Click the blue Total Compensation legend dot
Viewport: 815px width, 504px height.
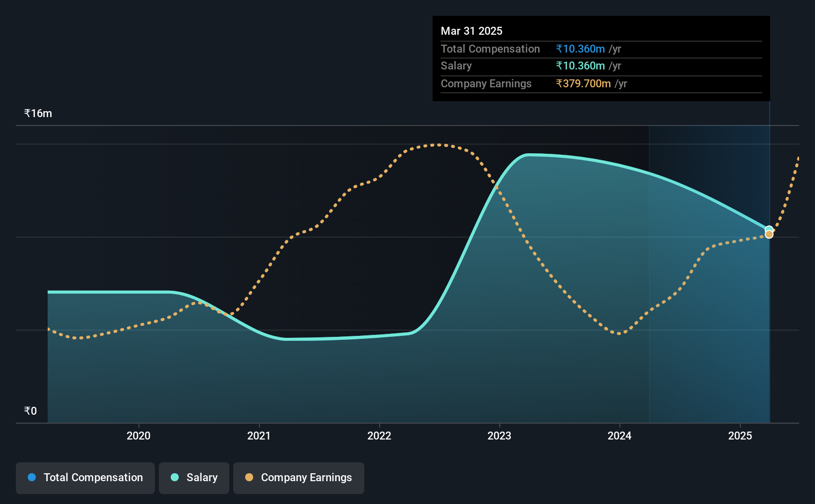tap(32, 477)
